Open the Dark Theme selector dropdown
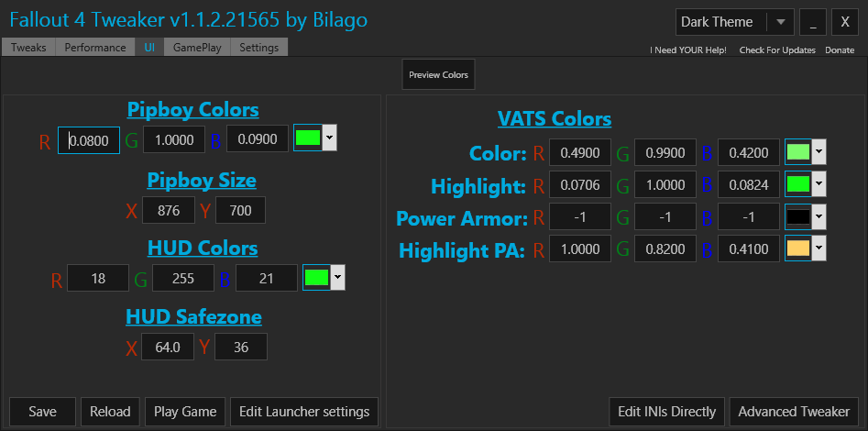 pos(780,22)
